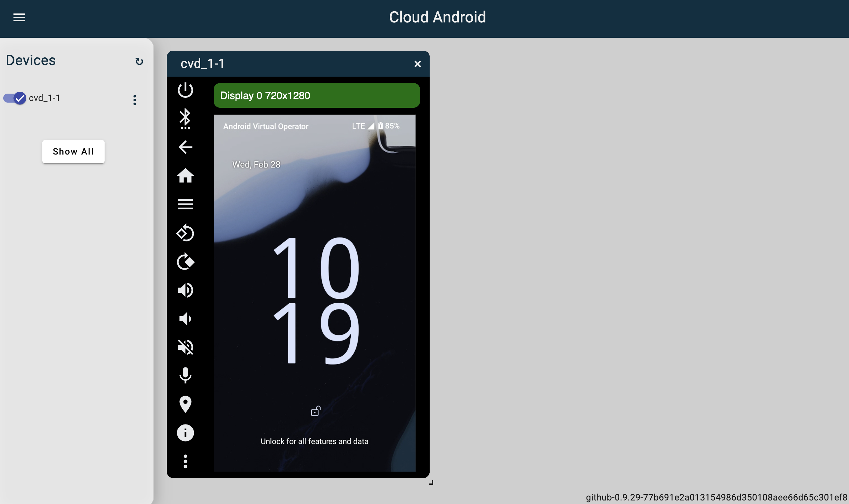The width and height of the screenshot is (849, 504).
Task: Click the power button icon
Action: tap(185, 90)
